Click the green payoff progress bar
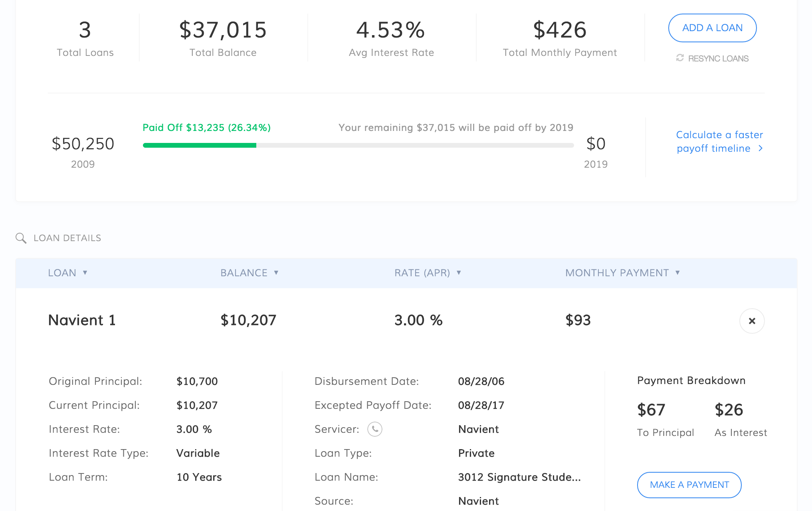This screenshot has width=812, height=511. [x=200, y=145]
